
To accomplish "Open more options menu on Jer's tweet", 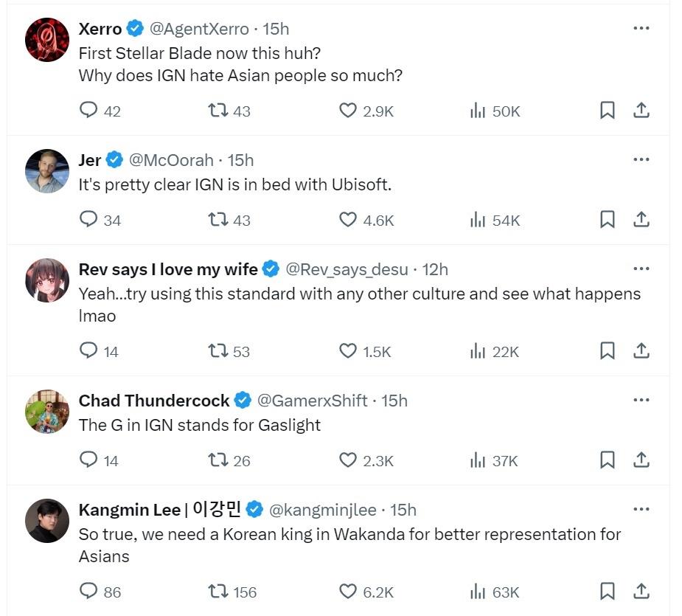I will tap(641, 159).
